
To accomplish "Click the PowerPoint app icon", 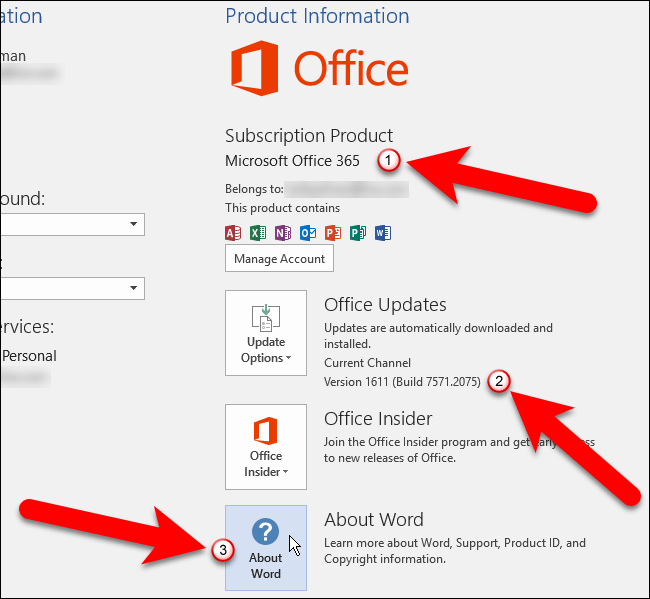I will [333, 233].
